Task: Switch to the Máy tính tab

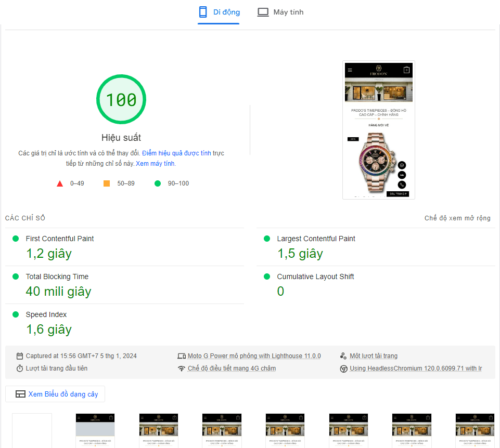Action: pyautogui.click(x=280, y=12)
